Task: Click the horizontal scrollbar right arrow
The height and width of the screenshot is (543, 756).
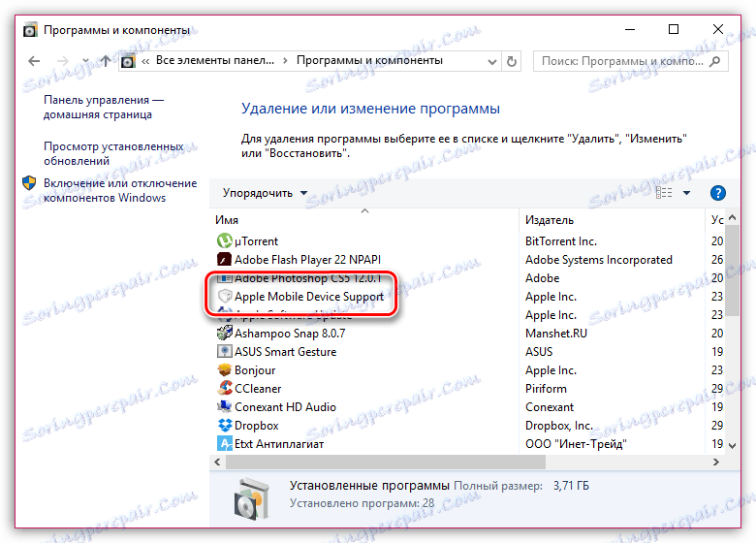Action: click(716, 462)
